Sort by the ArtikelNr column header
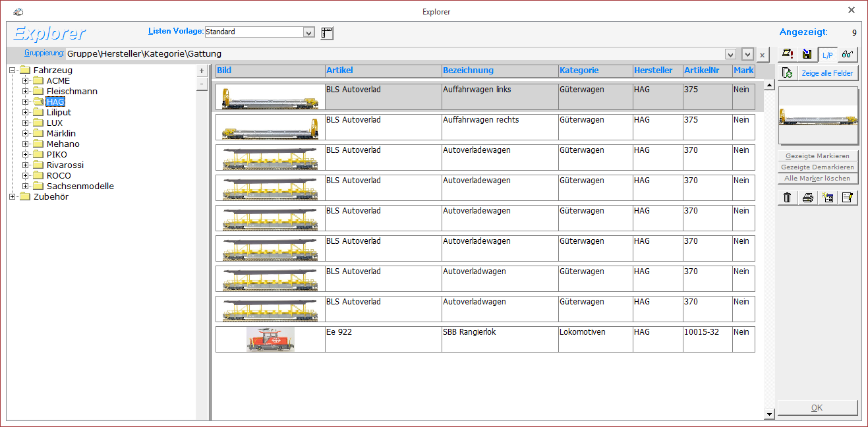Viewport: 868px width, 427px height. tap(707, 71)
